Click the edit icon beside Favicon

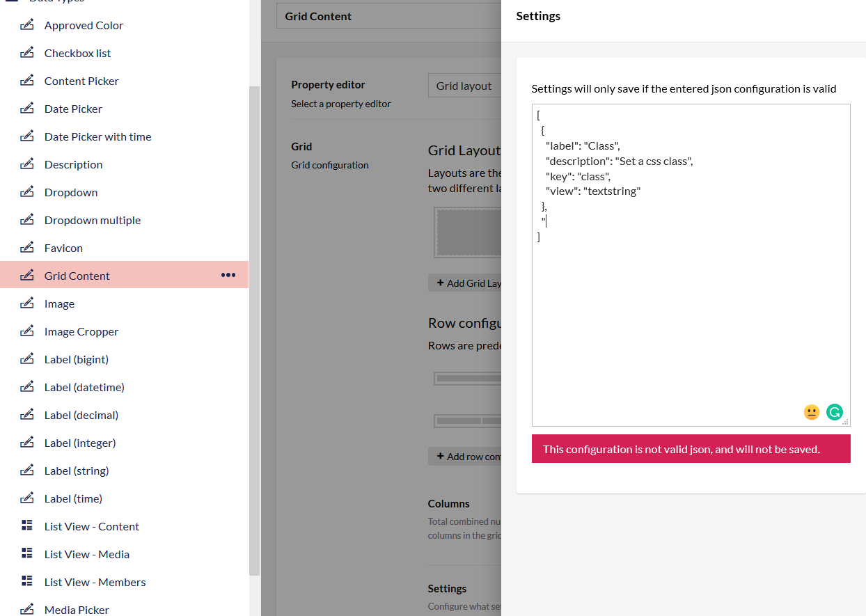26,247
